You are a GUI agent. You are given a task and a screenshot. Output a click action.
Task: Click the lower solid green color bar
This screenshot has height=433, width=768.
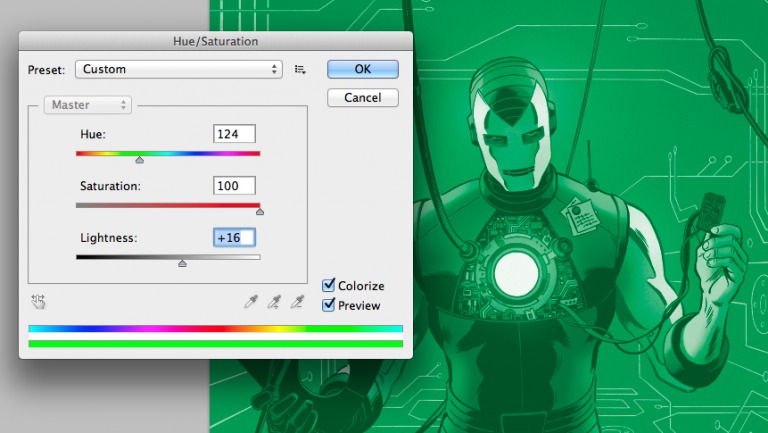[215, 344]
